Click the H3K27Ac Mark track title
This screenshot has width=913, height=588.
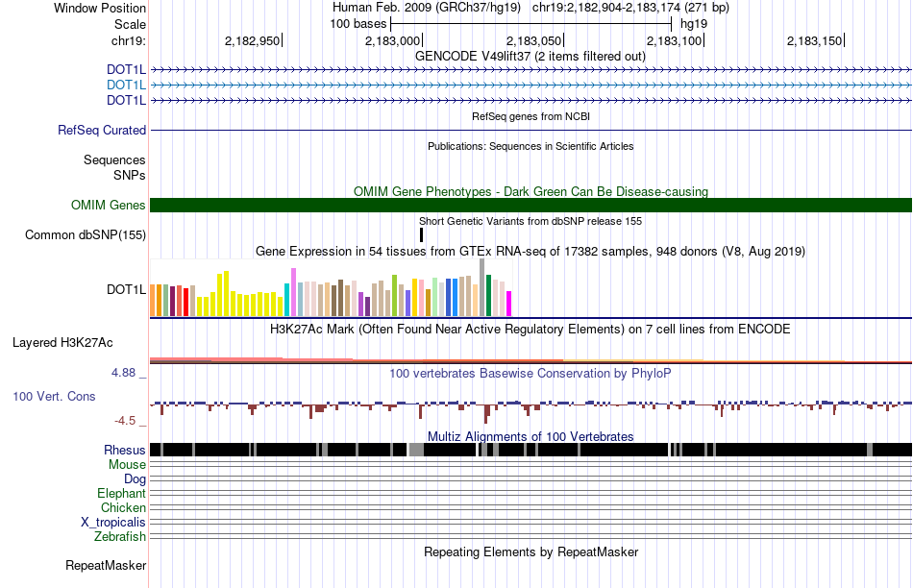tap(530, 329)
